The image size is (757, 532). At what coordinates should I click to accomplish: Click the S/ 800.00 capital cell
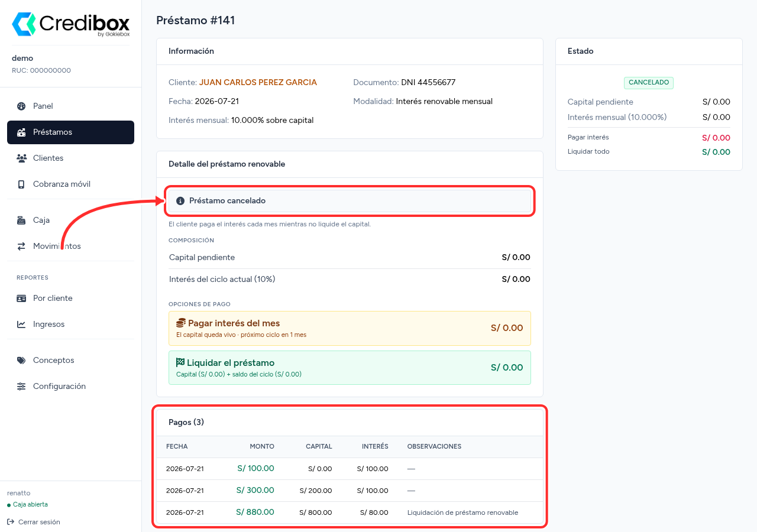(316, 512)
